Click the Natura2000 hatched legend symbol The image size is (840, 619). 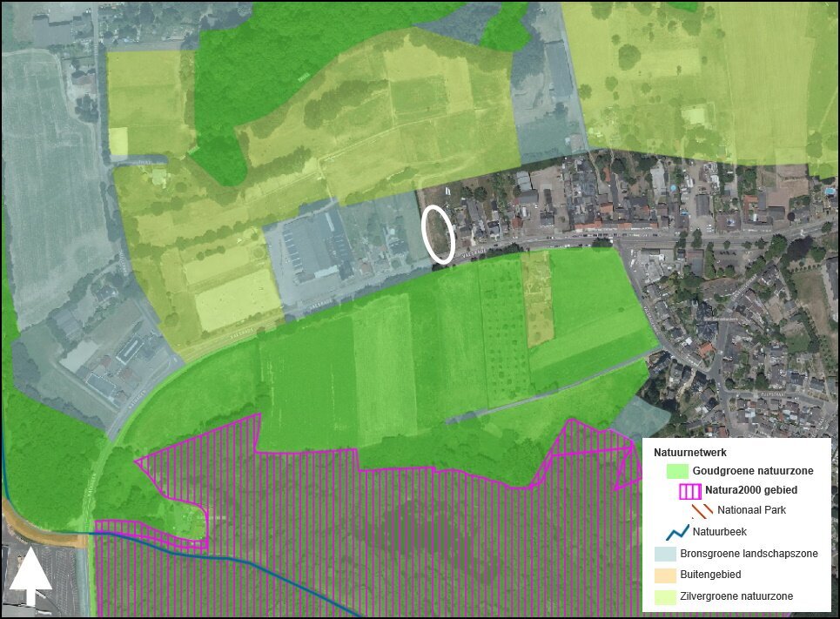[x=689, y=490]
